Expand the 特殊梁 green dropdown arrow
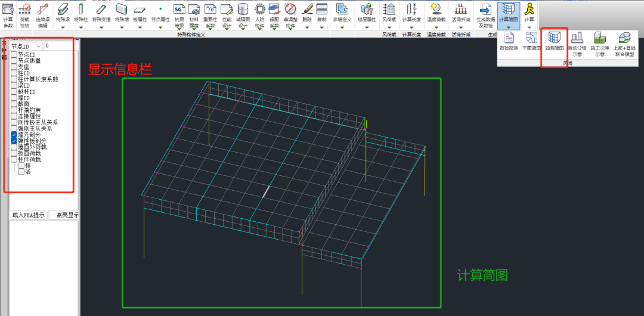 pos(63,27)
